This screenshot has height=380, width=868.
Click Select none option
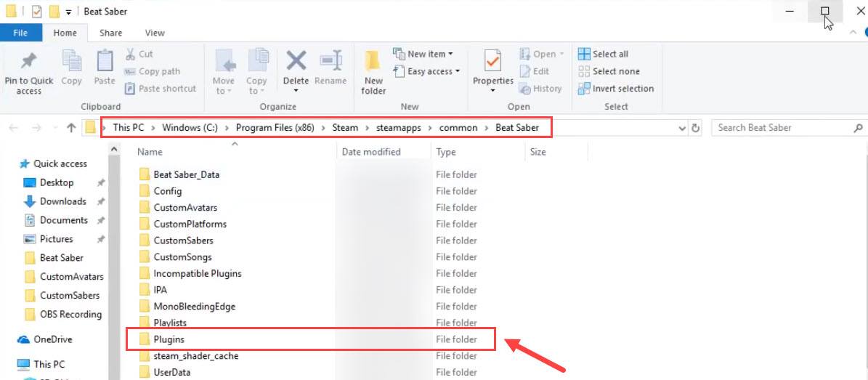pos(609,71)
